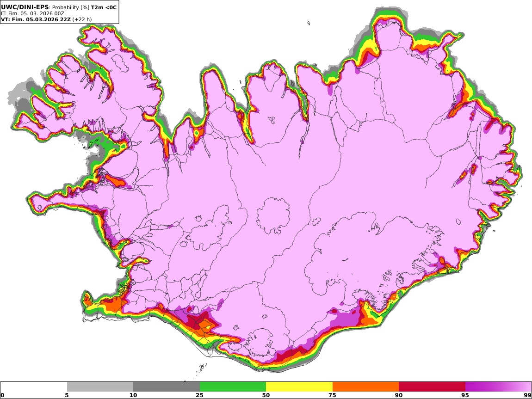Image resolution: width=532 pixels, height=399 pixels.
Task: Click the crimson 90–95% legend swatch
Action: 432,387
